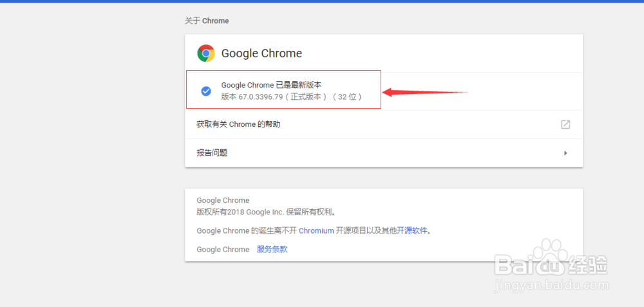Image resolution: width=644 pixels, height=307 pixels.
Task: Click the red arrow annotation
Action: click(x=425, y=92)
